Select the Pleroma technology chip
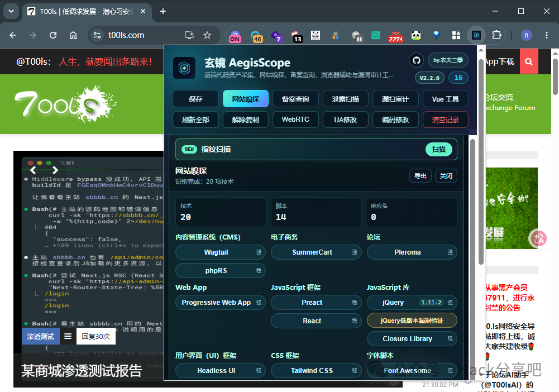The width and height of the screenshot is (559, 392). pyautogui.click(x=412, y=252)
